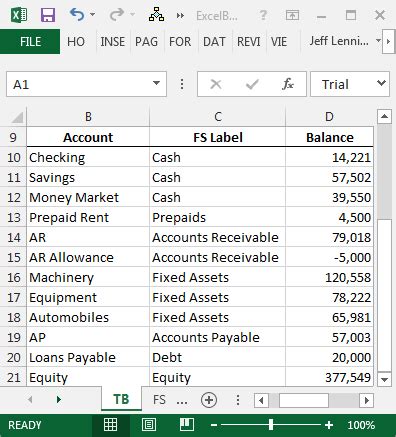
Task: Select the 120,558 balance cell
Action: [x=329, y=277]
